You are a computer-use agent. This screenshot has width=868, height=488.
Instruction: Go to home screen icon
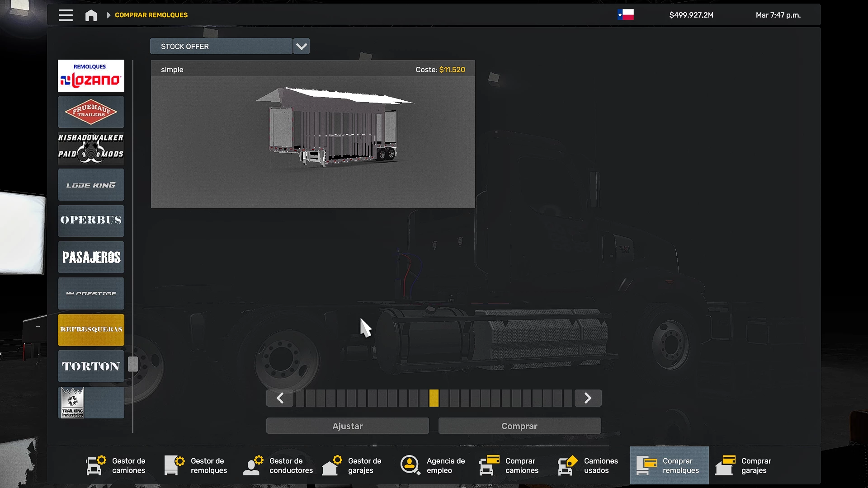(x=91, y=15)
